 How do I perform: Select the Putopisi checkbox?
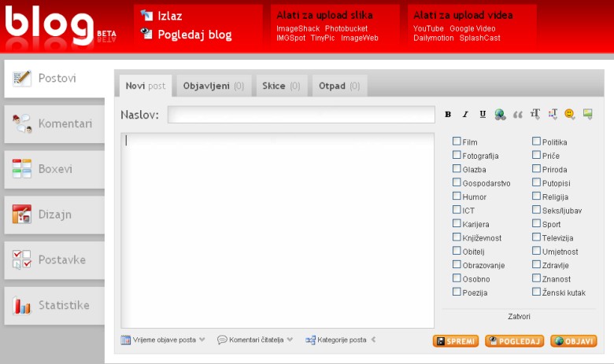coord(537,182)
